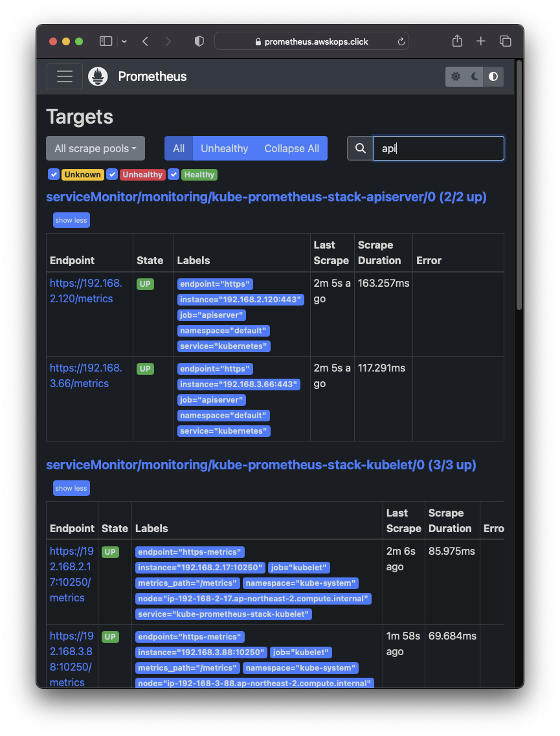Click the Healthy green badge
Viewport: 560px width, 736px height.
click(199, 175)
